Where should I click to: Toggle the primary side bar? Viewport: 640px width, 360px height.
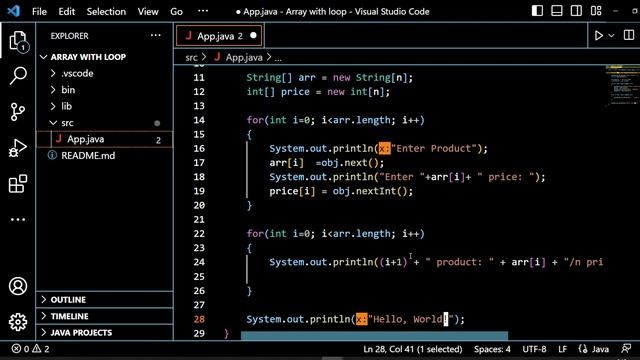[537, 11]
